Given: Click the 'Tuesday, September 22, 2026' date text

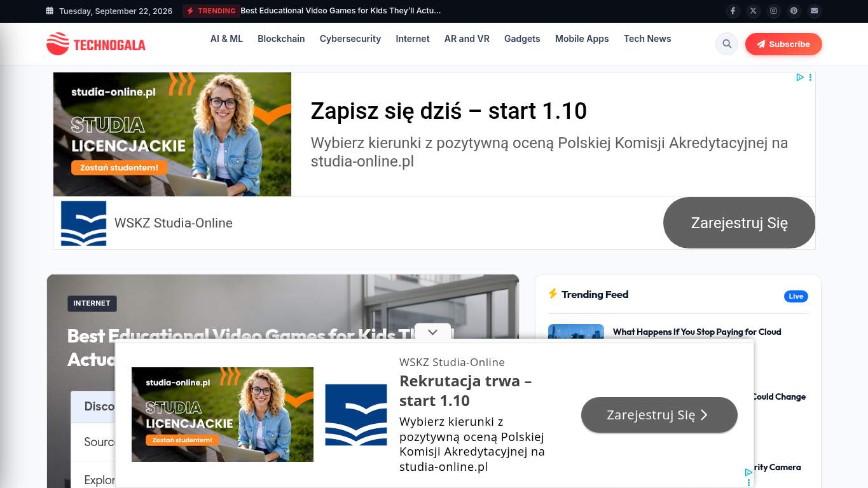Looking at the screenshot, I should tap(116, 11).
